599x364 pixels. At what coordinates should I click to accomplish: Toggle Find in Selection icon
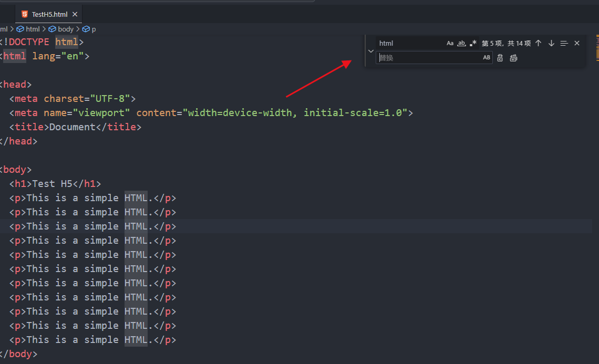(564, 43)
